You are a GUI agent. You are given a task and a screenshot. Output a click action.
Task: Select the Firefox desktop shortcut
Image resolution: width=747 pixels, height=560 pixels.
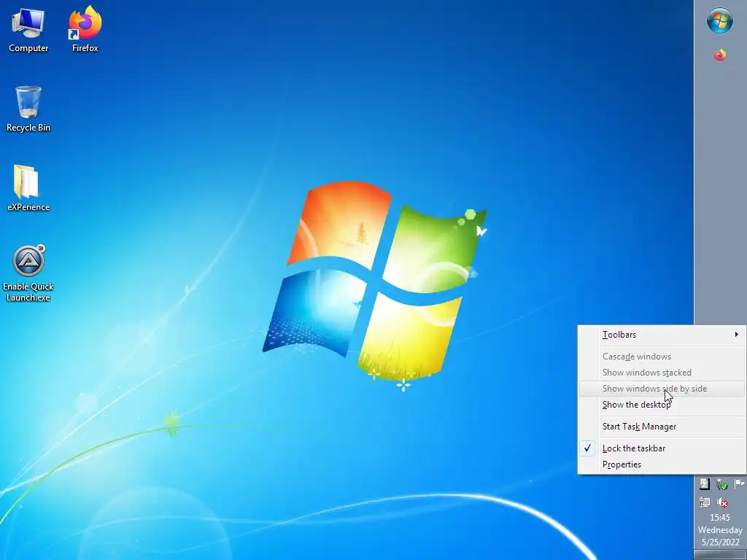coord(85,23)
